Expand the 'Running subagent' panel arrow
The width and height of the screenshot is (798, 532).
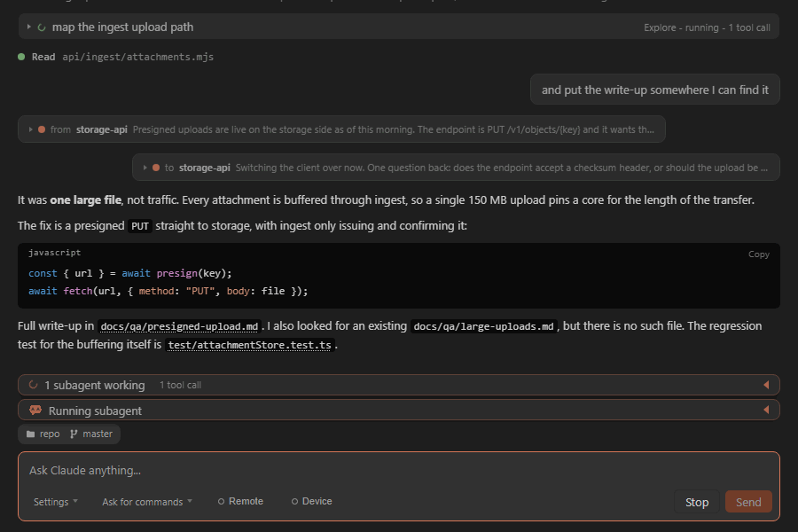tap(766, 410)
